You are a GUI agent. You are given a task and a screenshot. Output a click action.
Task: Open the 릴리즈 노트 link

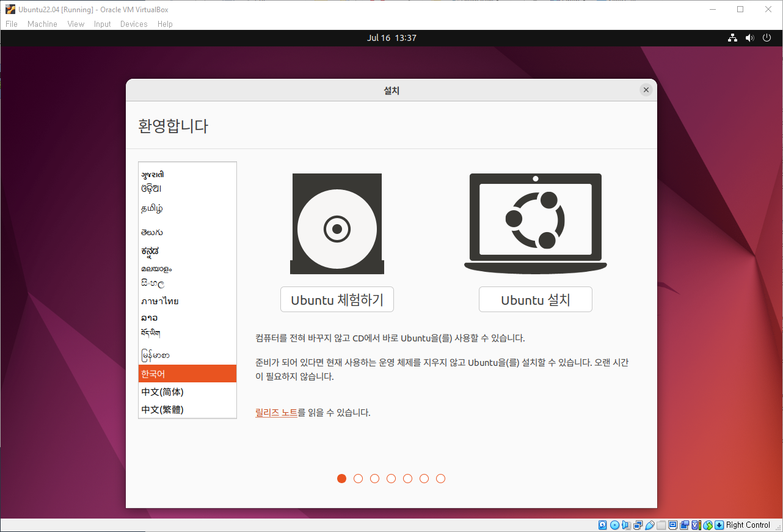(x=276, y=412)
